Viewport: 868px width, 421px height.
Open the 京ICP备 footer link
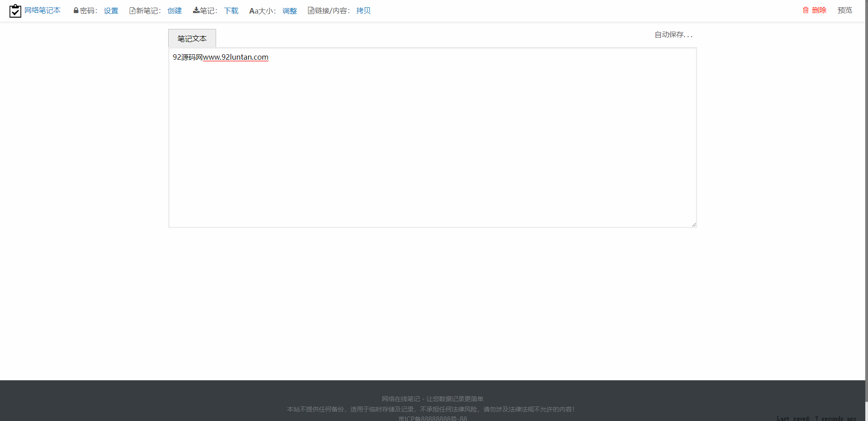coord(433,418)
